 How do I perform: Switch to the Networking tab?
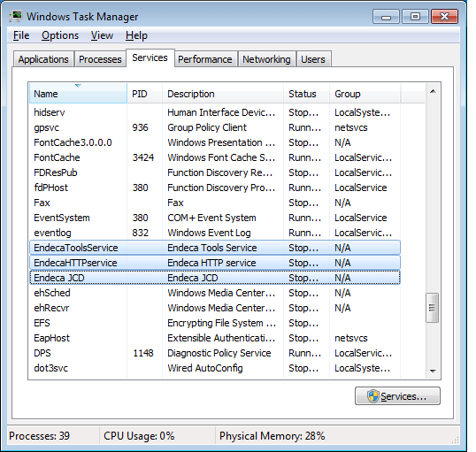266,59
